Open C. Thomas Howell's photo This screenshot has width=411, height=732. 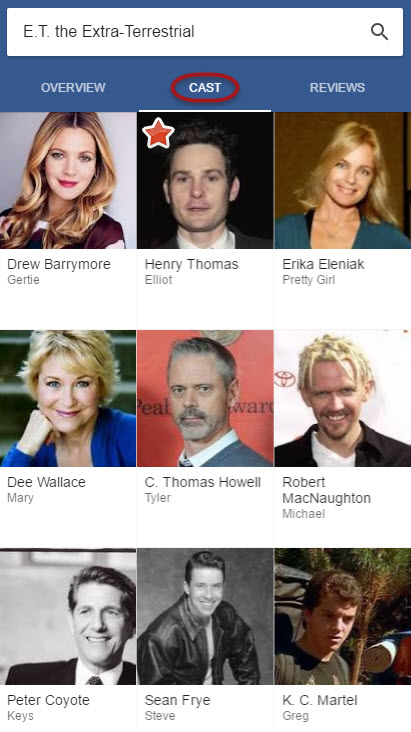pyautogui.click(x=205, y=398)
